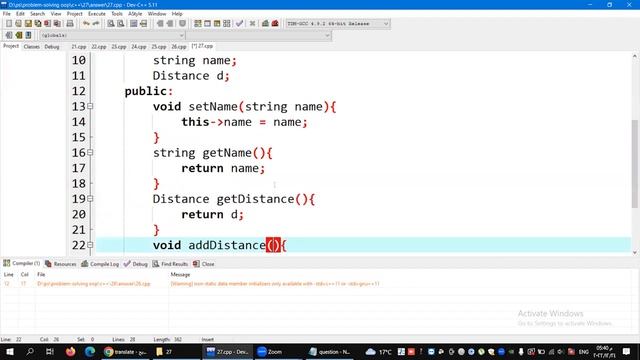Open Firefox from the taskbar
Viewport: 640px width, 360px height.
pos(71,351)
